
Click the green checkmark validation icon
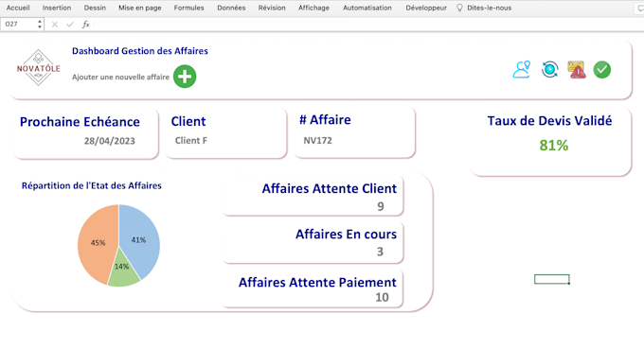pos(602,69)
